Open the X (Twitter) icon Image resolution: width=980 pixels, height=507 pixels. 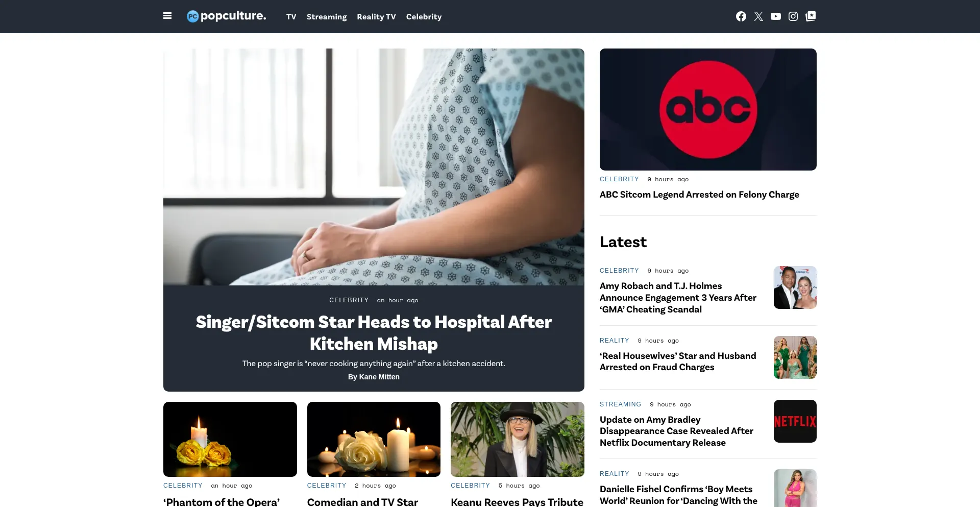click(758, 16)
